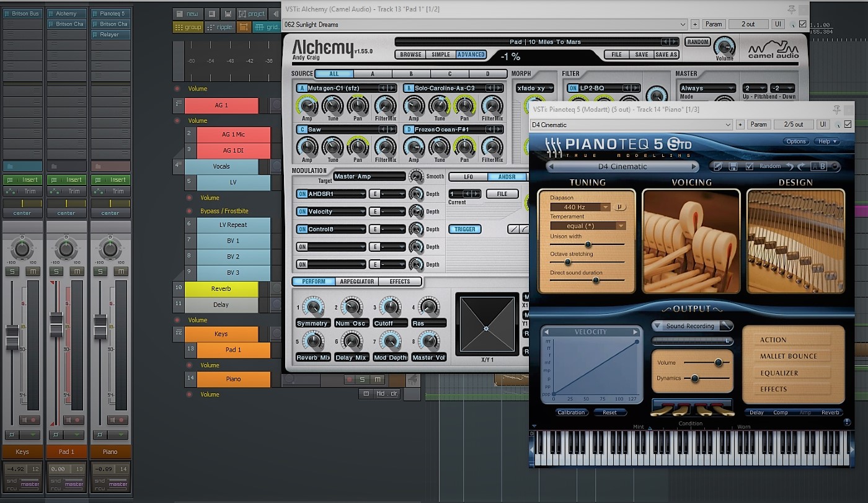Toggle group mode in the REAPER toolbar
The image size is (868, 503).
(x=188, y=27)
